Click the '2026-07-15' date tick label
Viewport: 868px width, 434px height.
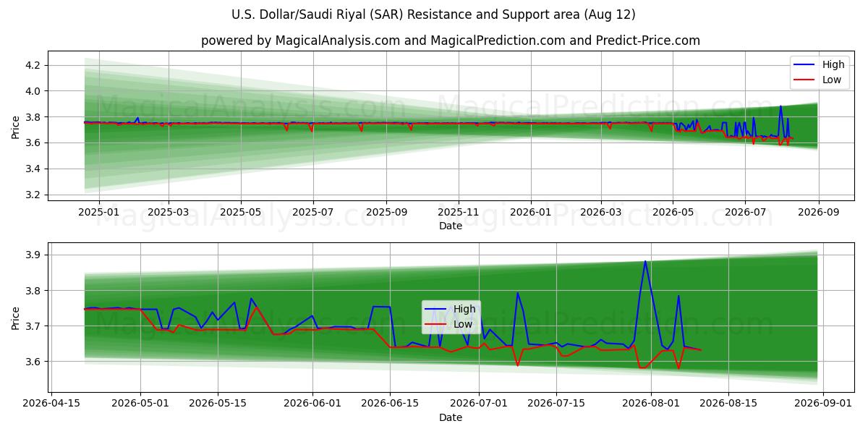[556, 404]
